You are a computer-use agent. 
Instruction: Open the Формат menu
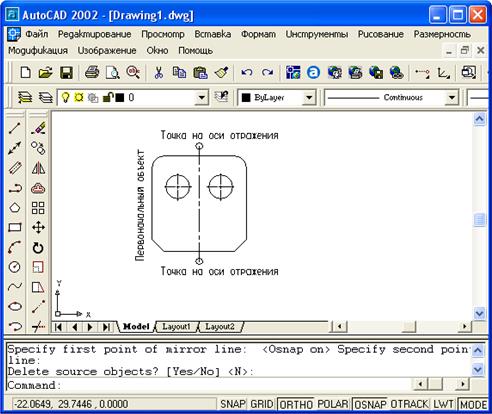tap(258, 34)
